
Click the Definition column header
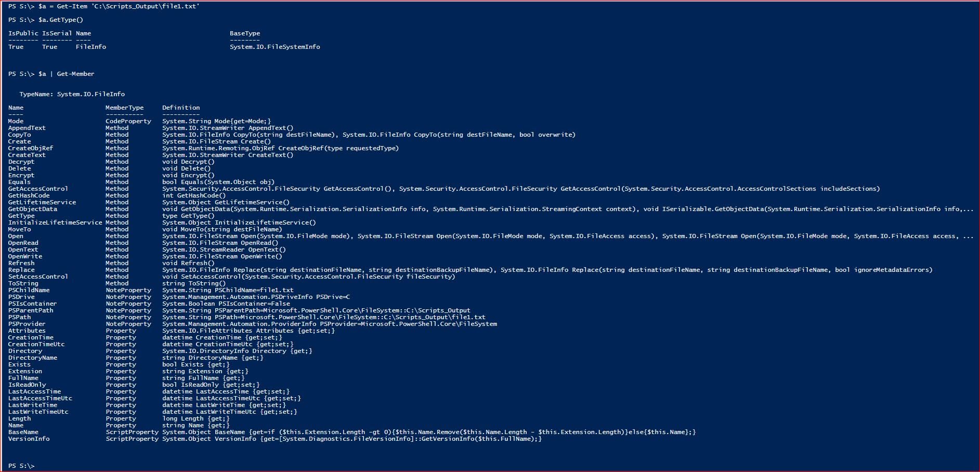click(181, 108)
